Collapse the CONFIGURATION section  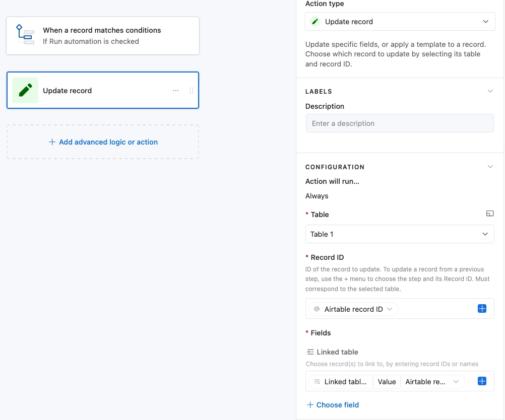coord(490,167)
